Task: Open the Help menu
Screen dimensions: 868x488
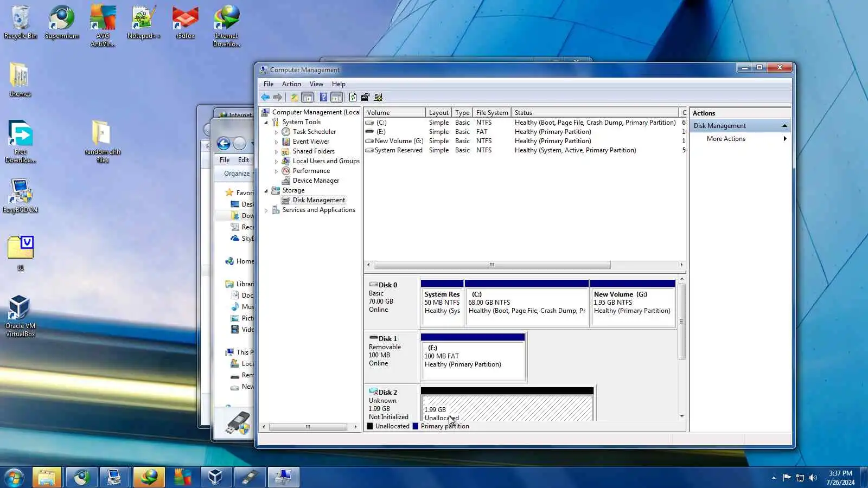Action: click(x=339, y=84)
